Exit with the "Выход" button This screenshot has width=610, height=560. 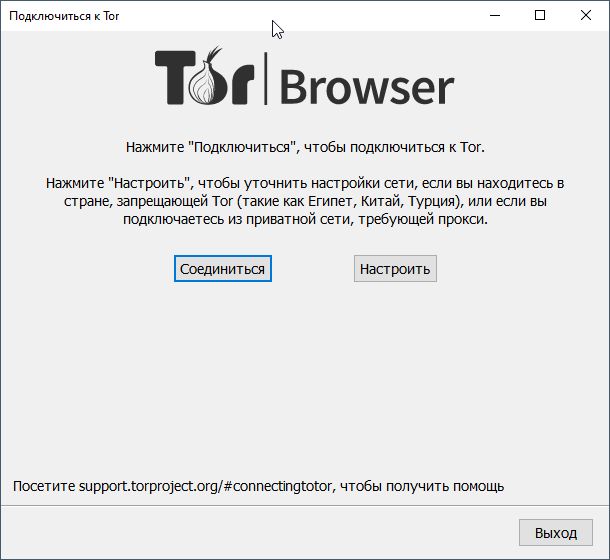(556, 532)
